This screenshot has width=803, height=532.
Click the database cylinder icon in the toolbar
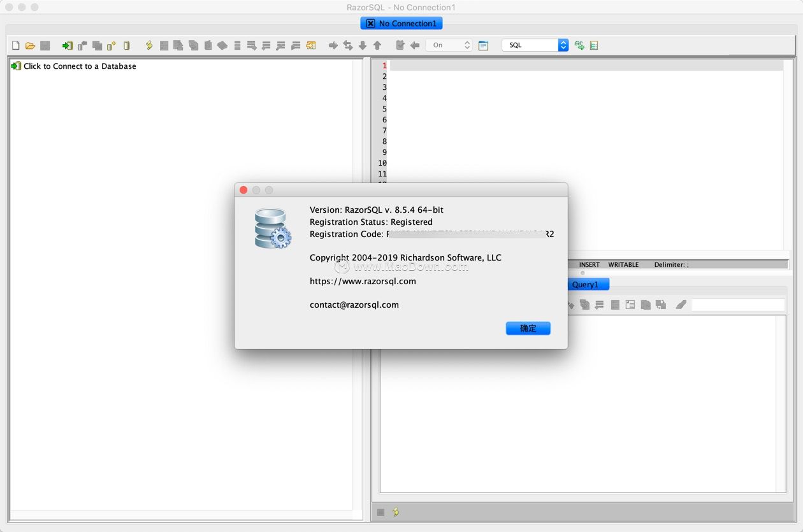(x=126, y=45)
